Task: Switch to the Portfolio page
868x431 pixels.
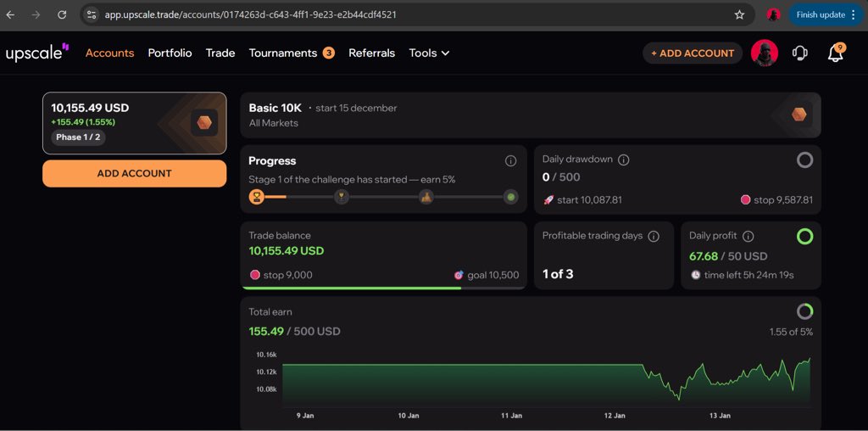Action: [170, 53]
